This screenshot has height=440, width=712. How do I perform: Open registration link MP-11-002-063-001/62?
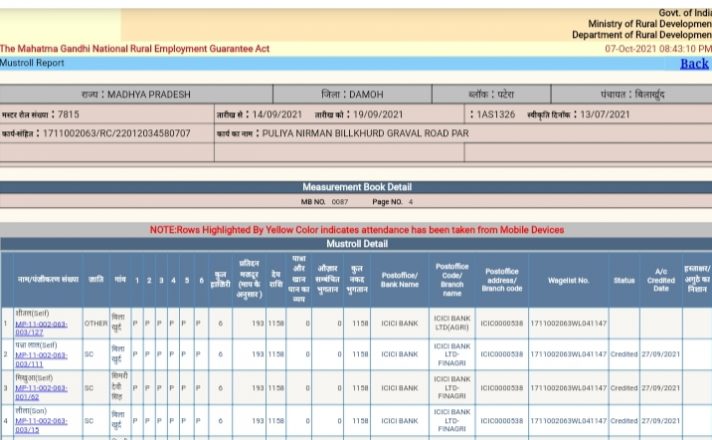coord(41,392)
